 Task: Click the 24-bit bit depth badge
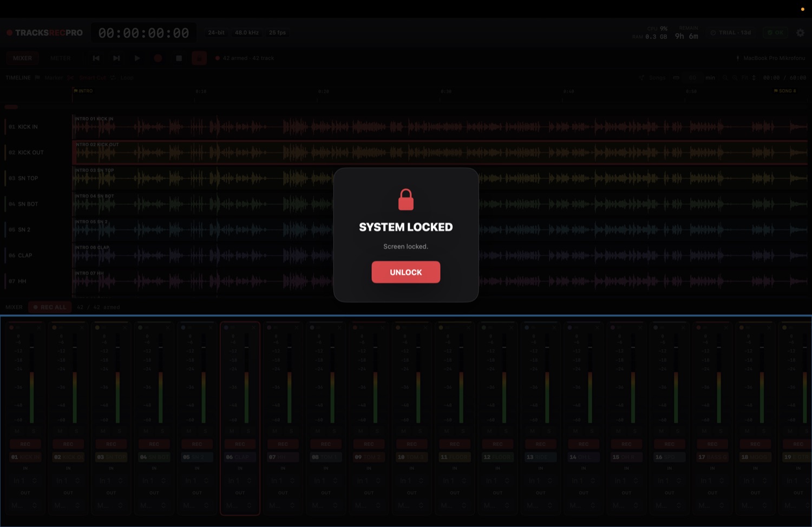click(216, 32)
